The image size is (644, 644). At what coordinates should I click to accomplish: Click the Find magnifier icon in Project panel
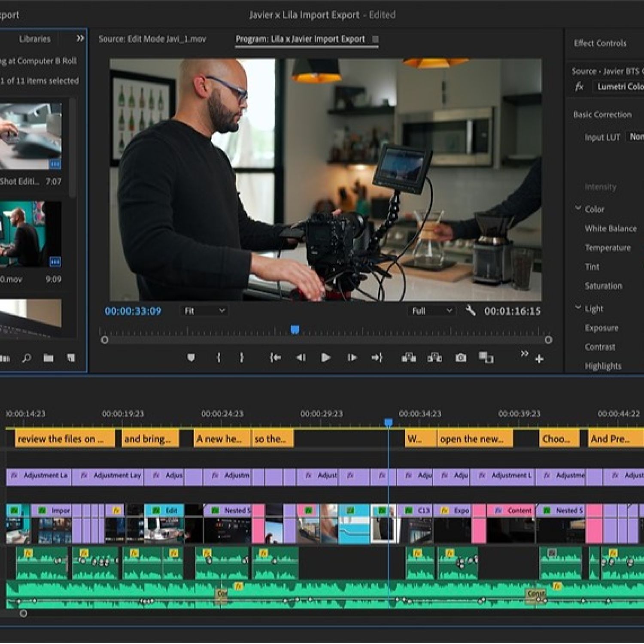[27, 358]
